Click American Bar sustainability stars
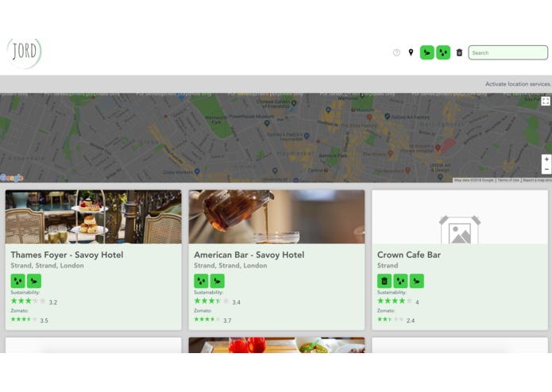Screen dimensions: 552x392 click(x=211, y=301)
